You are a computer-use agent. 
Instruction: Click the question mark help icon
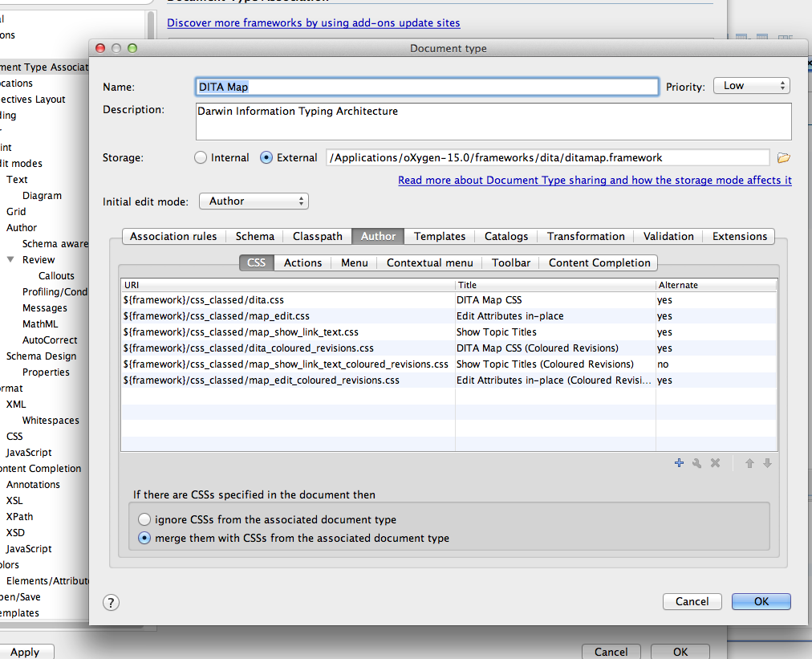point(112,602)
